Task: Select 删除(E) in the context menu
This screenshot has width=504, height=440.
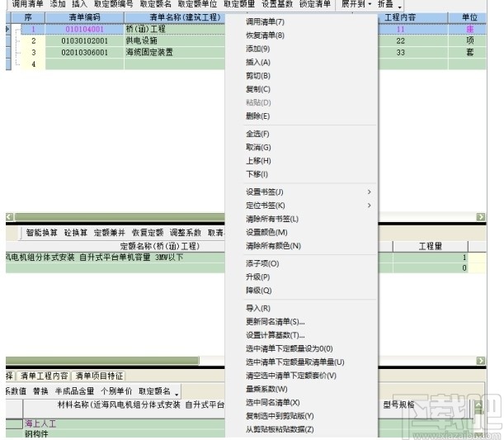Action: 258,116
